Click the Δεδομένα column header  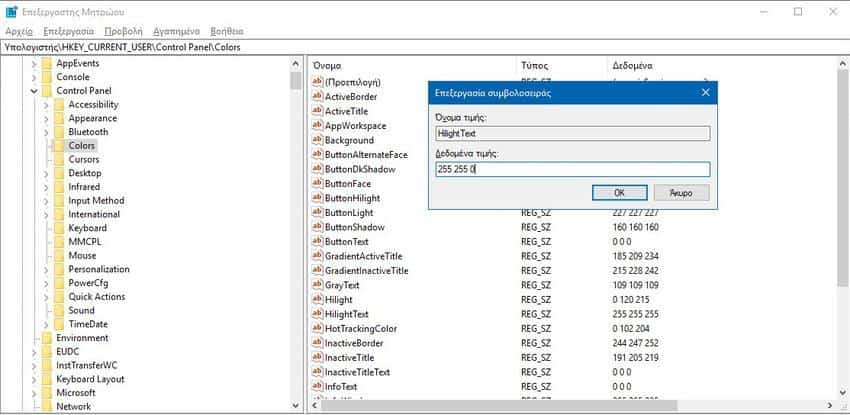click(633, 66)
